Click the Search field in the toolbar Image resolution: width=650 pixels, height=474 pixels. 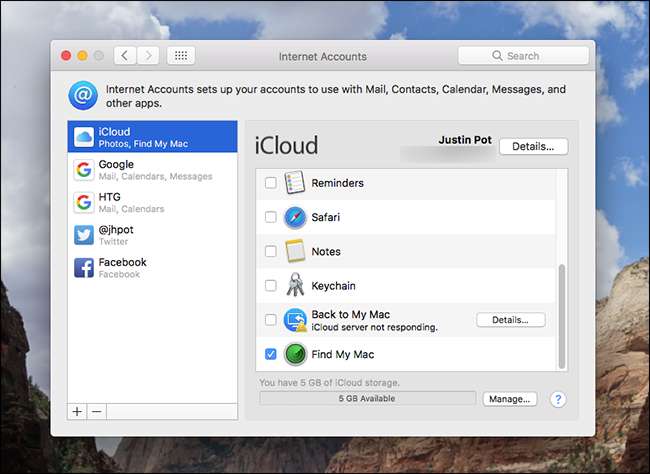click(523, 56)
